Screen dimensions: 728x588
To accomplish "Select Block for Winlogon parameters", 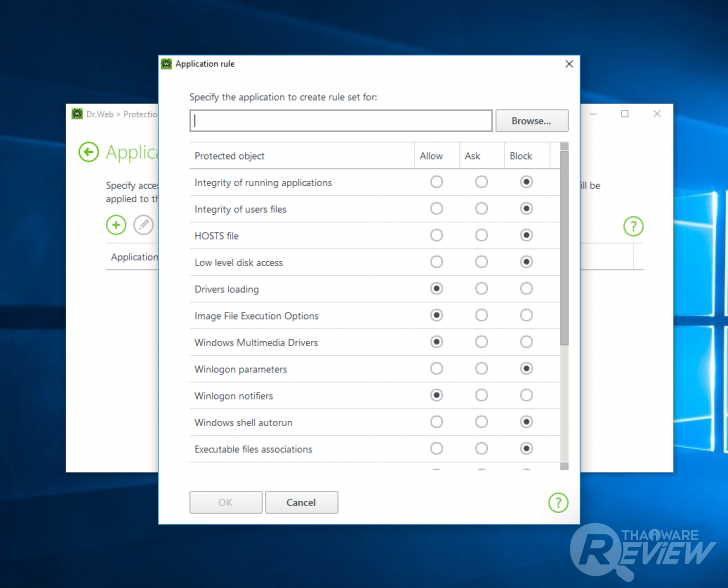I will point(526,369).
